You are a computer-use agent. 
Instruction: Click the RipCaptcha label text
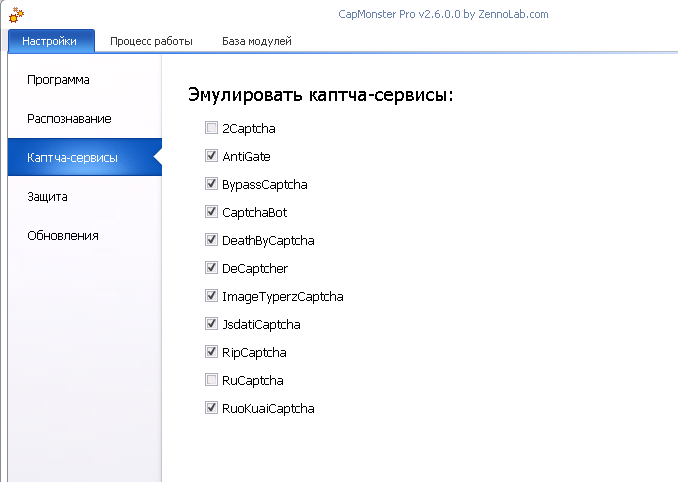[x=254, y=353]
